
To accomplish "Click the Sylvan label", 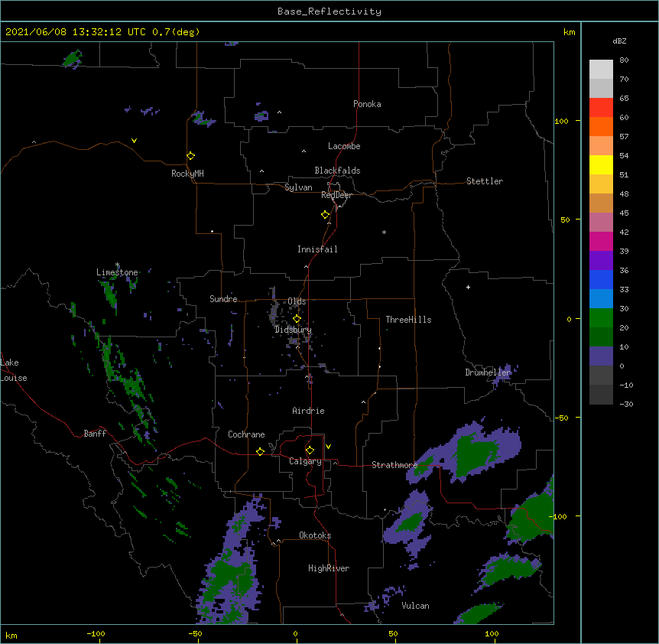I will (x=298, y=187).
